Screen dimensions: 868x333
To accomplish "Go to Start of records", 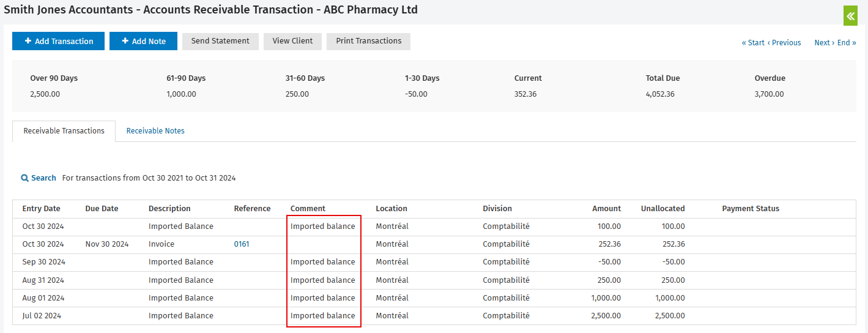I will pyautogui.click(x=753, y=43).
